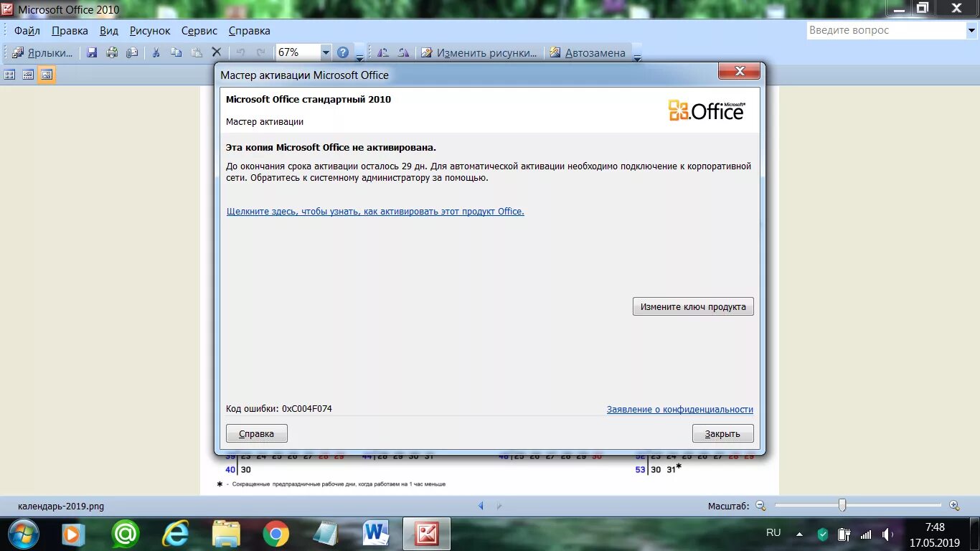980x551 pixels.
Task: Open the Справка menu
Action: coord(249,31)
